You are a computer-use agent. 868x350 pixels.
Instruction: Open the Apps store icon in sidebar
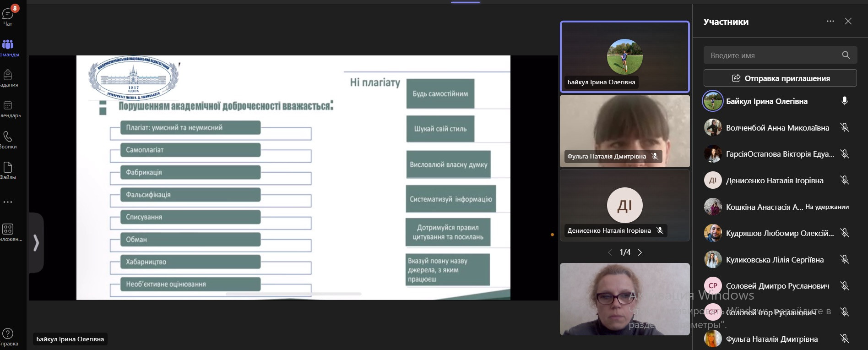coord(8,232)
